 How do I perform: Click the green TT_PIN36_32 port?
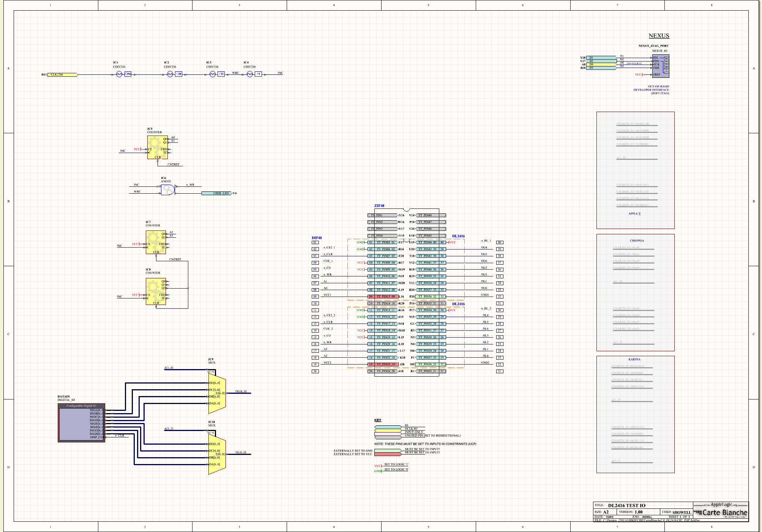(x=431, y=297)
